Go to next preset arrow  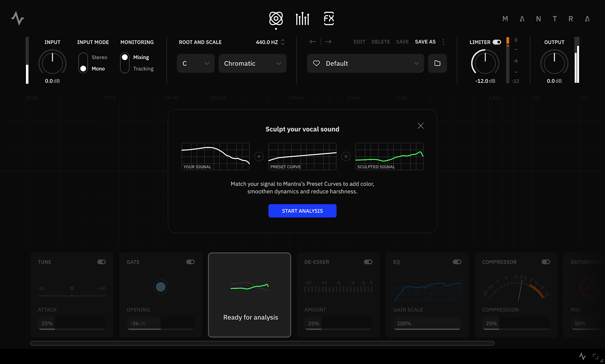[x=328, y=42]
